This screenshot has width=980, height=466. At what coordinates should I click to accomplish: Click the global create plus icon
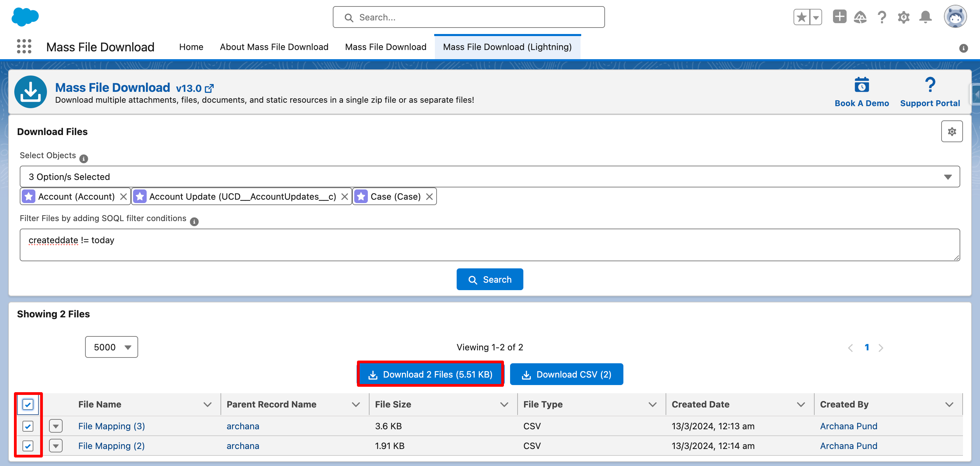point(839,17)
